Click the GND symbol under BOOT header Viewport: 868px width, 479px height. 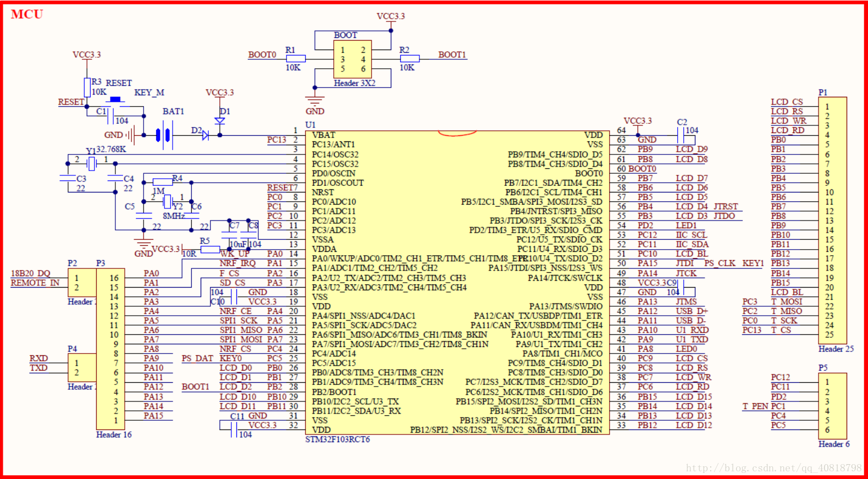[x=315, y=102]
